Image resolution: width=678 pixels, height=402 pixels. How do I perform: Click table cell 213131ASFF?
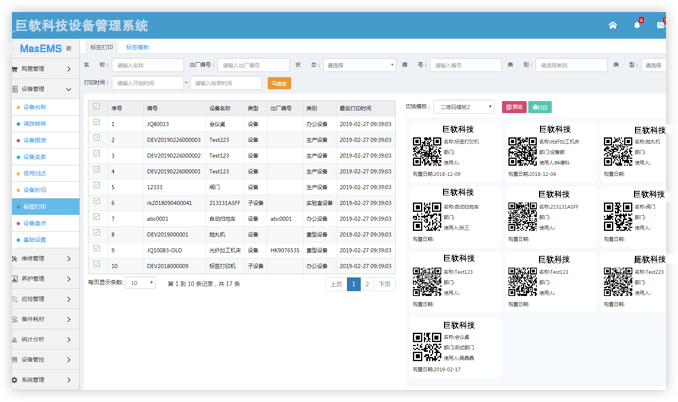point(225,203)
